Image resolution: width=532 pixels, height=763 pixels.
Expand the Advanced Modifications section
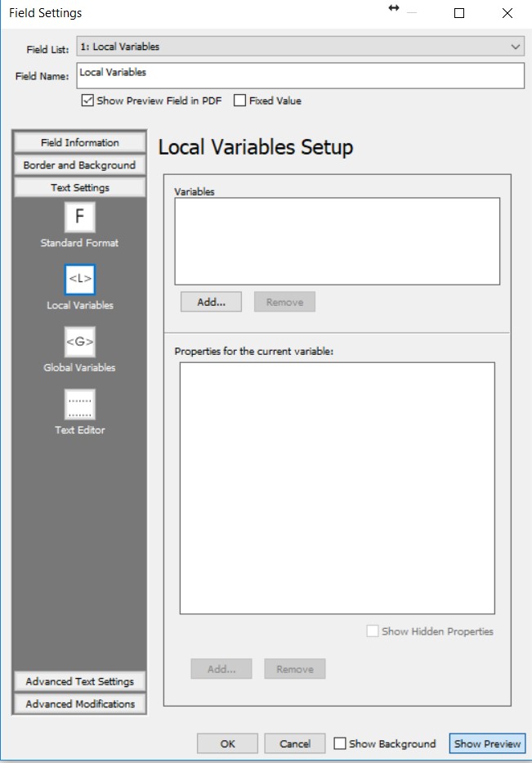click(79, 703)
